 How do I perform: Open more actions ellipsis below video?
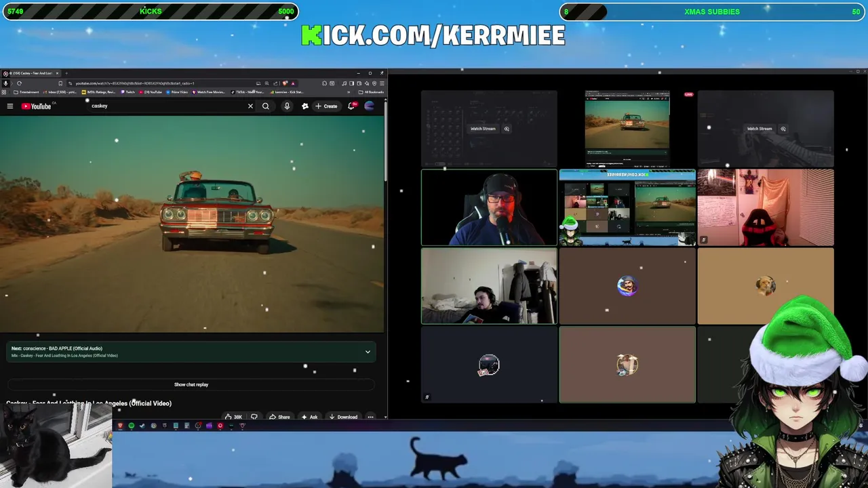370,417
